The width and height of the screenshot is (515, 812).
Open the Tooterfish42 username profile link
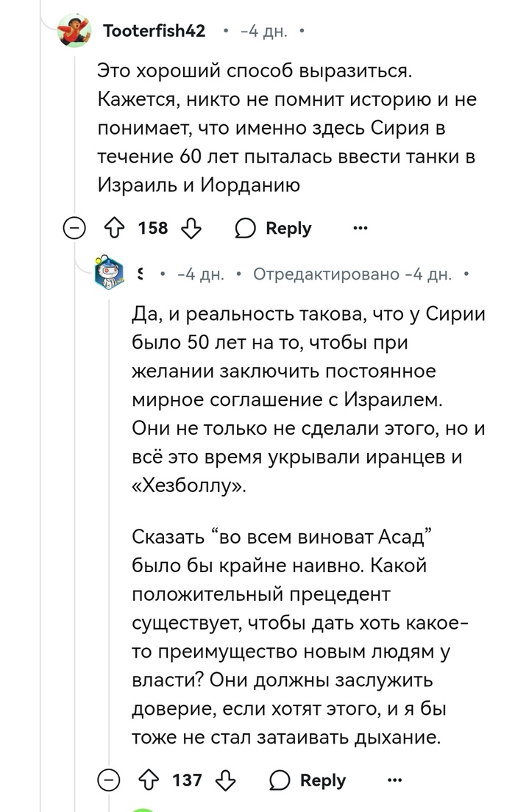(x=154, y=32)
